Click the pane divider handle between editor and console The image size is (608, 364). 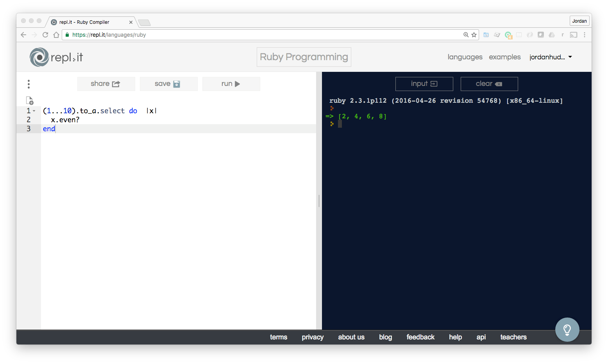319,201
